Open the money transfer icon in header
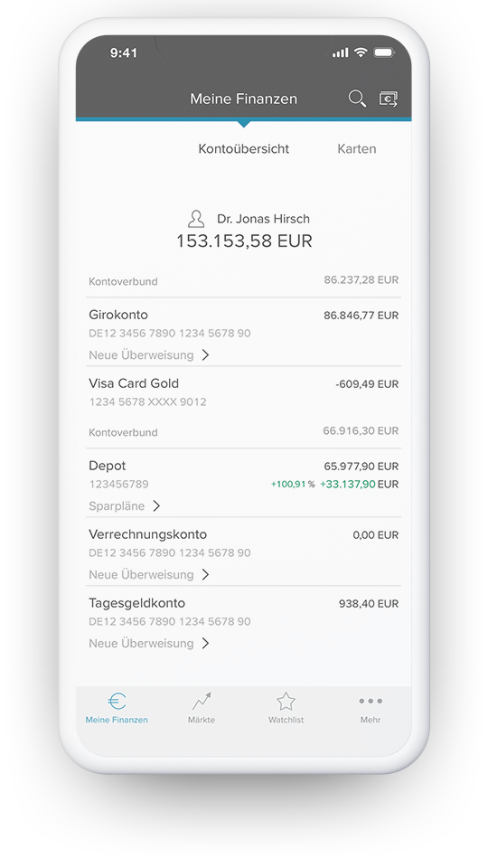 click(389, 99)
